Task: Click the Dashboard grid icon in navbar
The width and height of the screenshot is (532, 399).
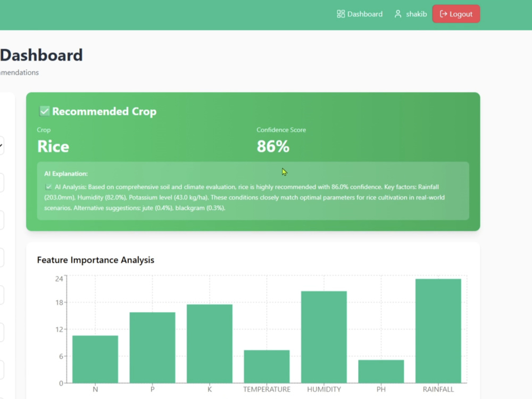Action: coord(340,14)
